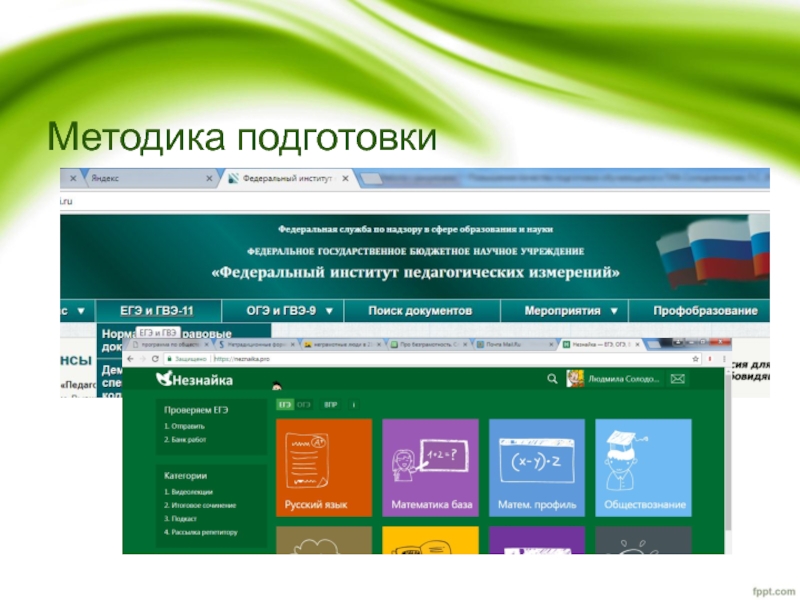Open the Банк работ link
The image size is (800, 600).
tap(187, 439)
